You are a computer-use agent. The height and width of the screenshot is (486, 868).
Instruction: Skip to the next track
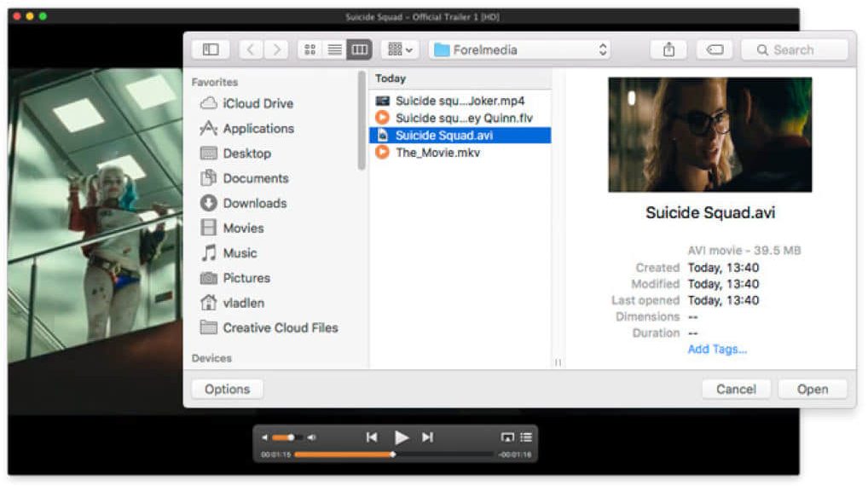428,437
